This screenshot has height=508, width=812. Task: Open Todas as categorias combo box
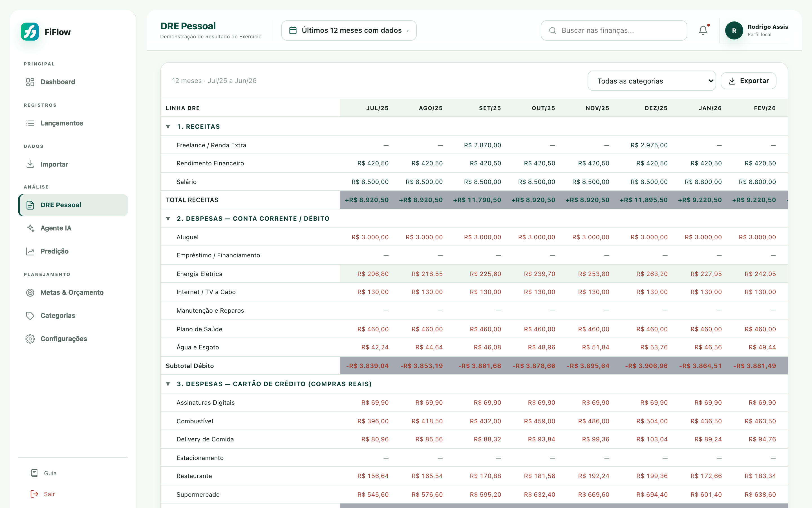[x=652, y=81]
